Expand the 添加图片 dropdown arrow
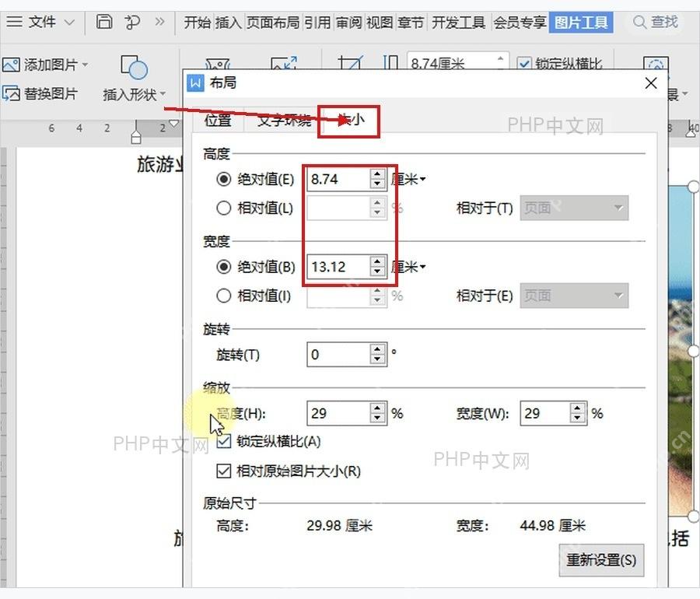Viewport: 700px width, 599px height. point(85,65)
